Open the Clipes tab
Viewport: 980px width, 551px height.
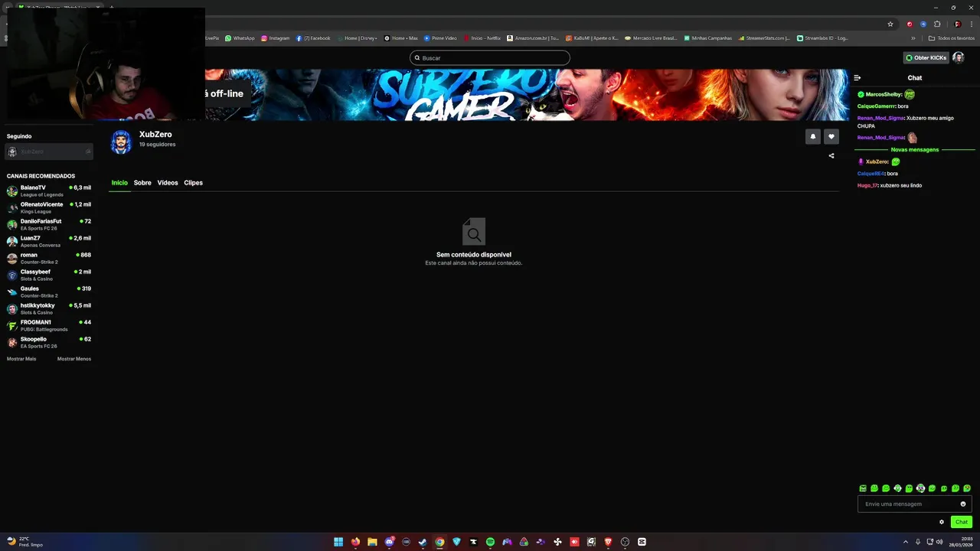193,183
